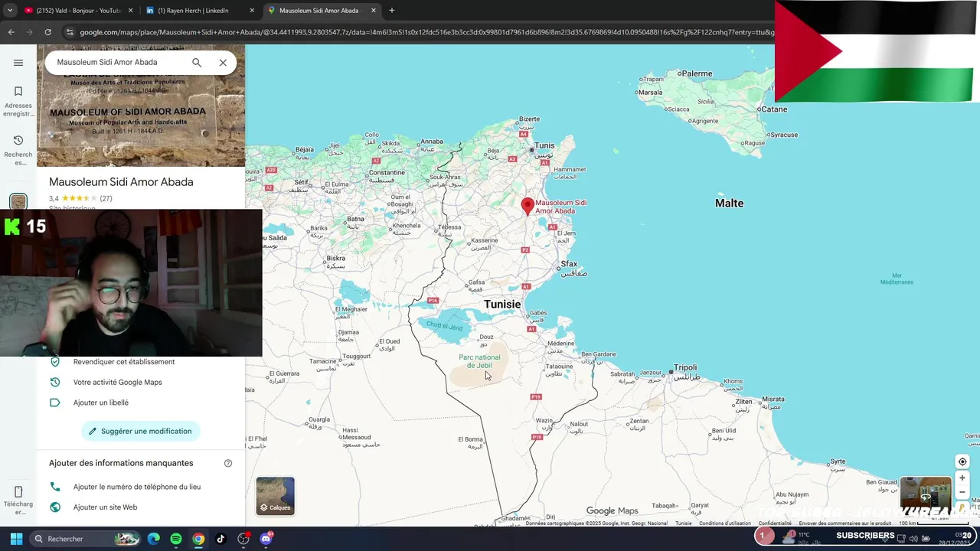Select Ajouter un site Web
Viewport: 980px width, 551px height.
point(141,507)
